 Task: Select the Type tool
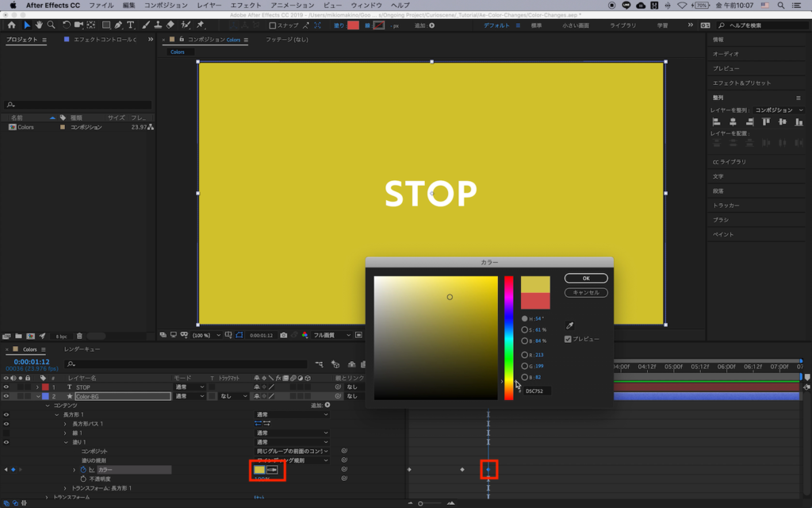pos(131,25)
